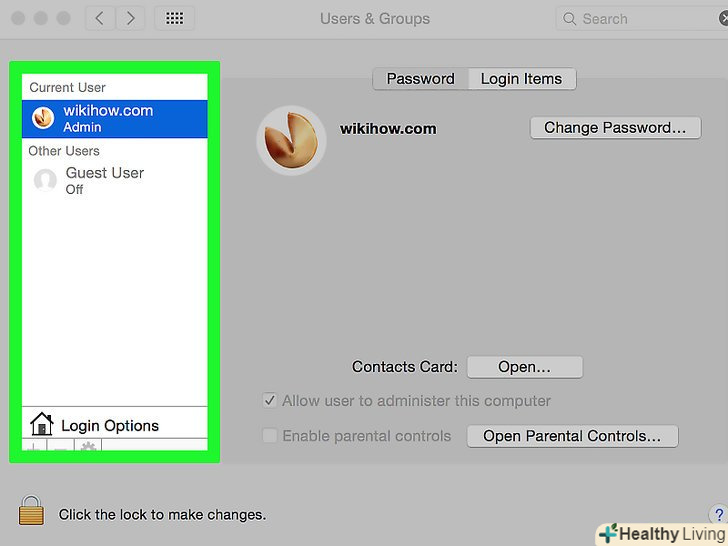Enable parental controls checkbox
The width and height of the screenshot is (728, 546).
[270, 436]
